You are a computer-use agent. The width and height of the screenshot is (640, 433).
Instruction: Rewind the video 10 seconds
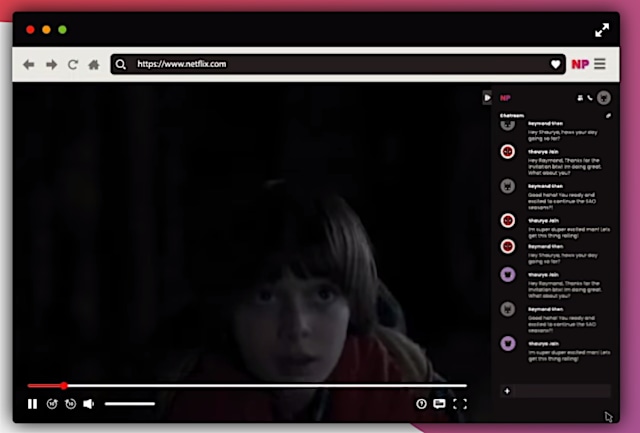click(x=52, y=404)
